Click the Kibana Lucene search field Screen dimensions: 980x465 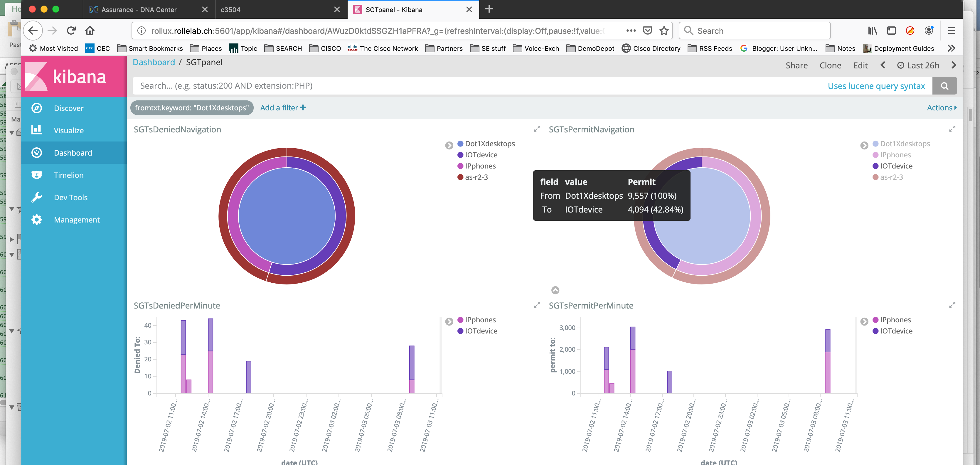[476, 86]
